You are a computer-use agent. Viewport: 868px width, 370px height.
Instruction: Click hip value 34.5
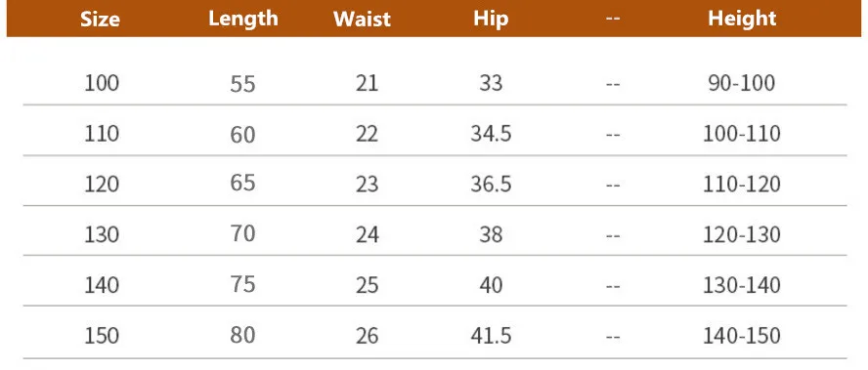[x=491, y=134]
